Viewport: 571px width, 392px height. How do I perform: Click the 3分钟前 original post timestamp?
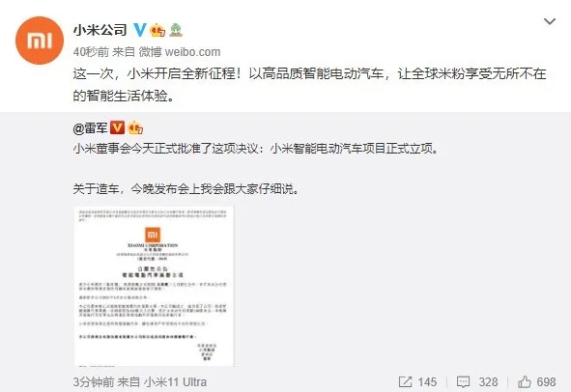click(x=94, y=381)
